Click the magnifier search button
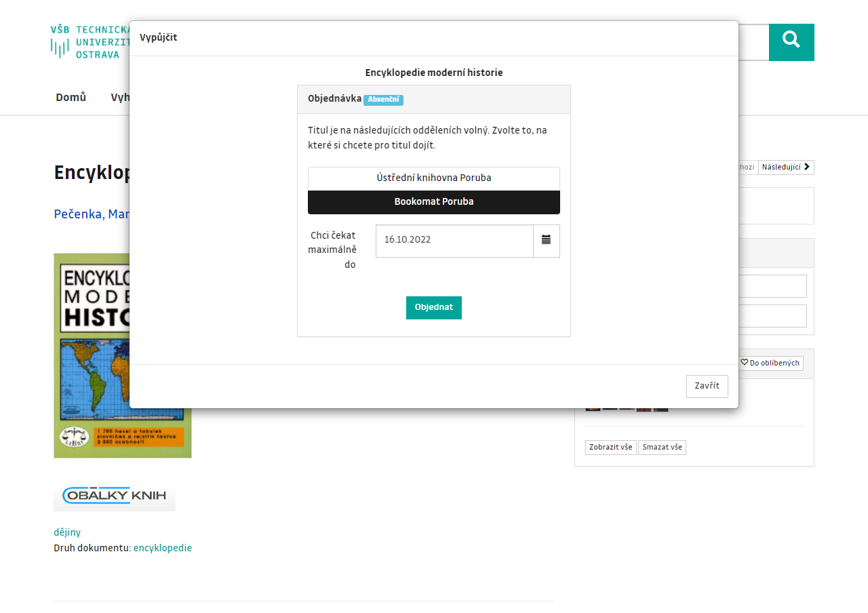This screenshot has width=868, height=613. click(791, 42)
